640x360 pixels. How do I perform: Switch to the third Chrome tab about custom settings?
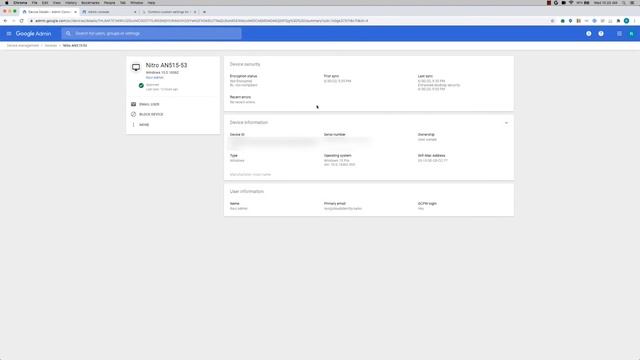[168, 12]
